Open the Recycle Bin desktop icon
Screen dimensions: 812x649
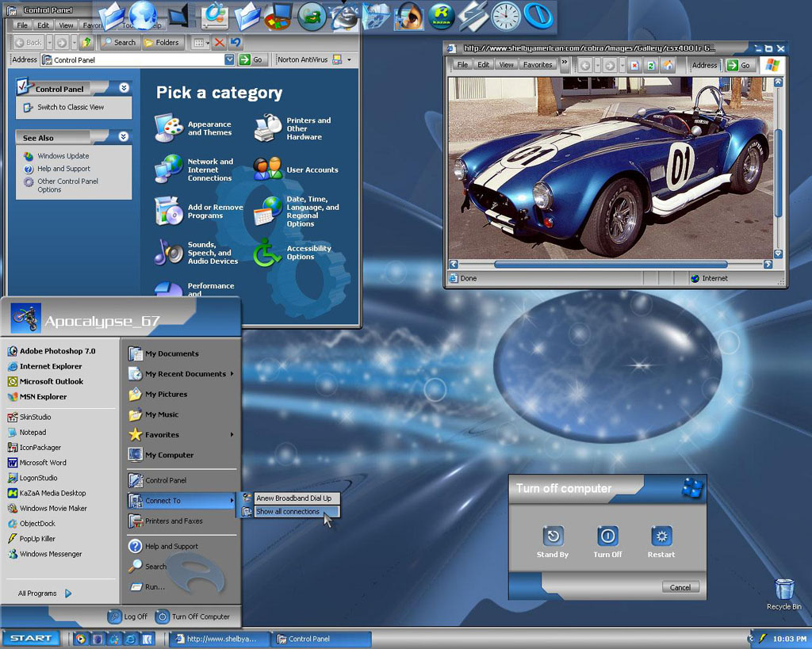tap(784, 594)
